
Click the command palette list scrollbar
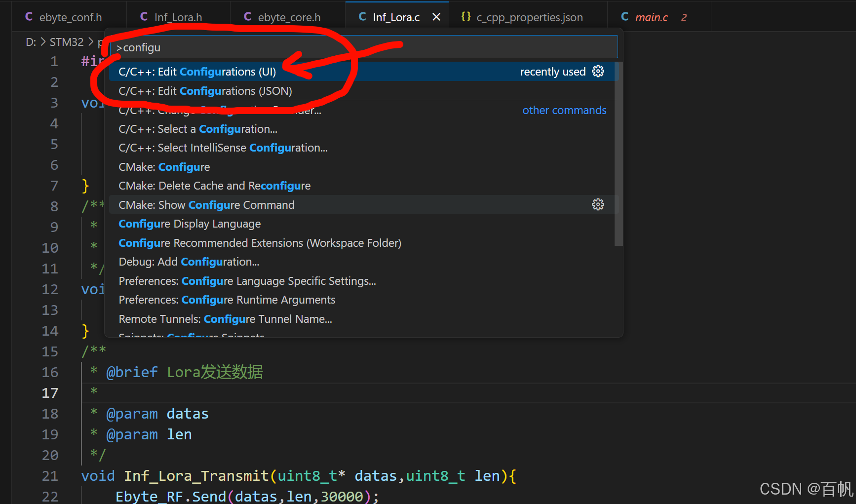click(x=619, y=154)
